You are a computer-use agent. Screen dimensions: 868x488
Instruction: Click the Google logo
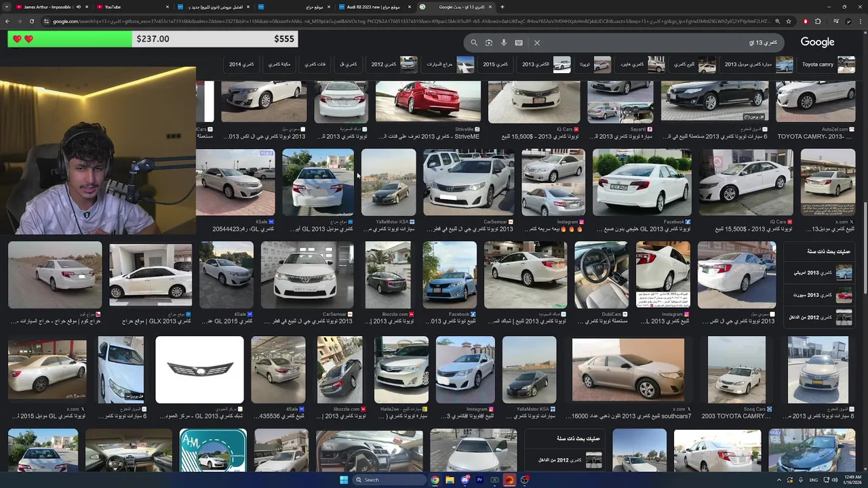817,42
